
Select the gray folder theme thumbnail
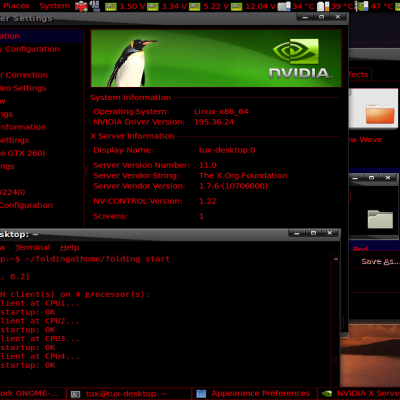(380, 219)
